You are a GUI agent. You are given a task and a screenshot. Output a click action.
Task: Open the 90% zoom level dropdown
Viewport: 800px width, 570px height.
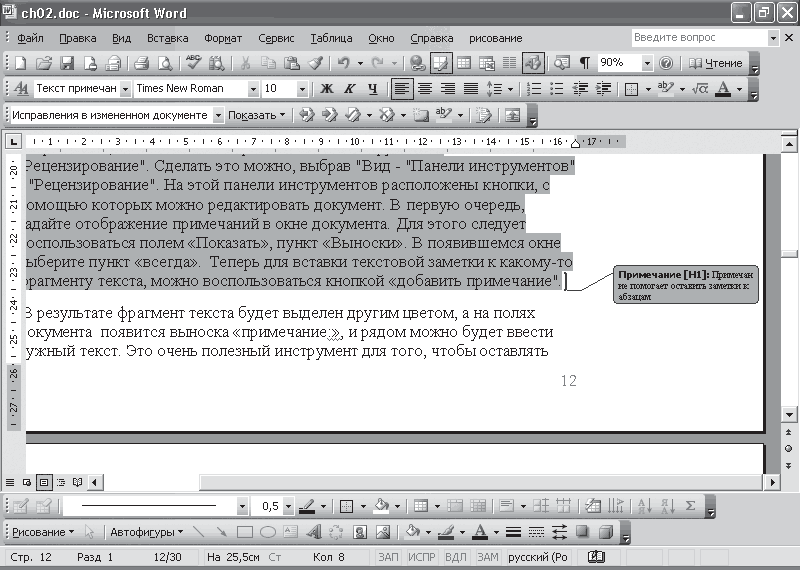(647, 63)
